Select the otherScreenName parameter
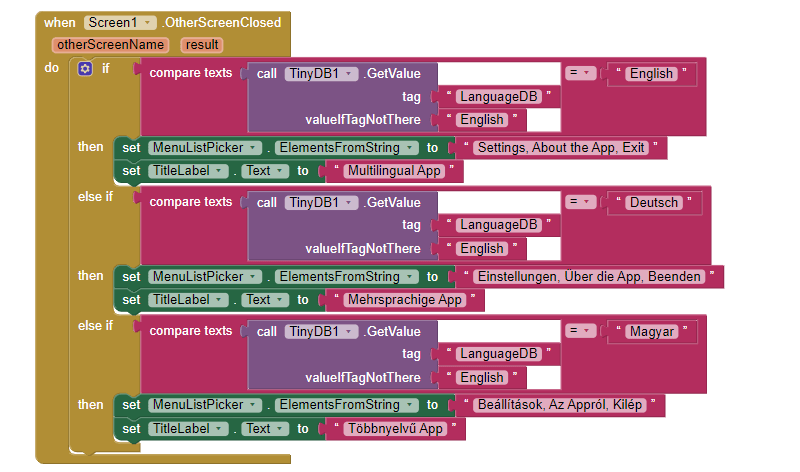800x472 pixels. click(110, 45)
